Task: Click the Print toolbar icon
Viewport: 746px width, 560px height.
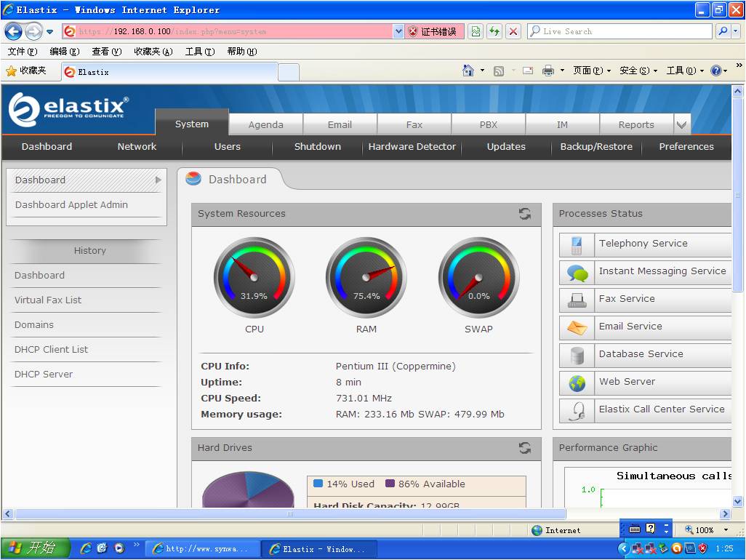Action: 548,71
